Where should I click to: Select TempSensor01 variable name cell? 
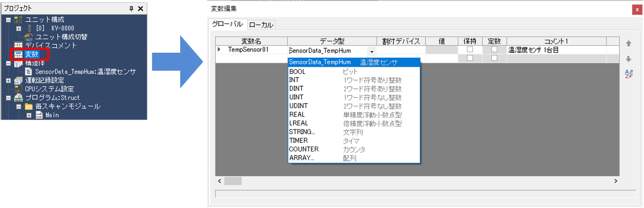click(254, 50)
